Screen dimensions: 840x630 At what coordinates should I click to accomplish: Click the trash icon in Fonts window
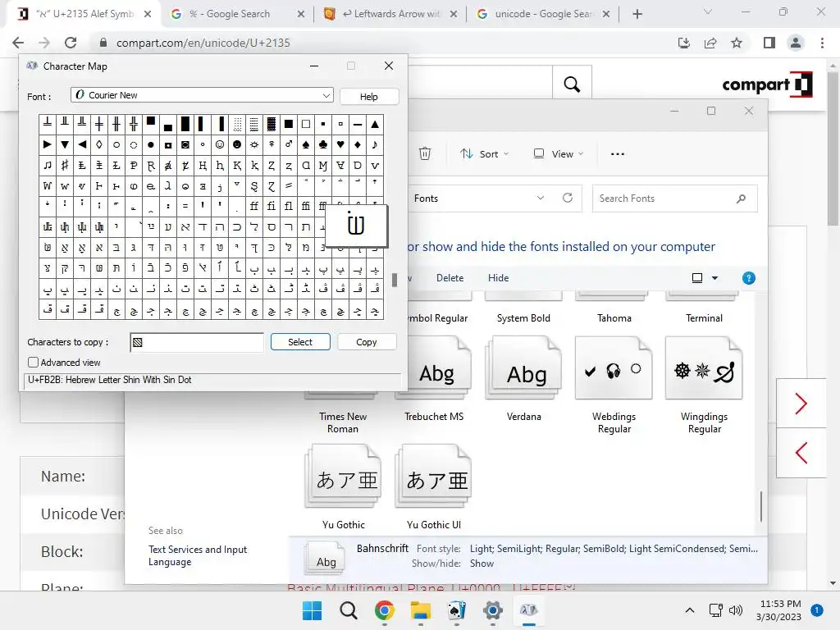click(425, 153)
